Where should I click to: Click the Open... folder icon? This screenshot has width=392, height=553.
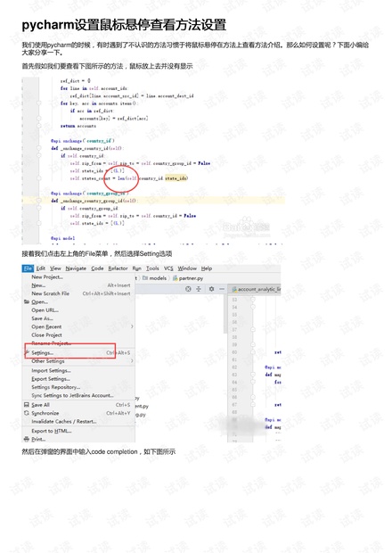[27, 301]
